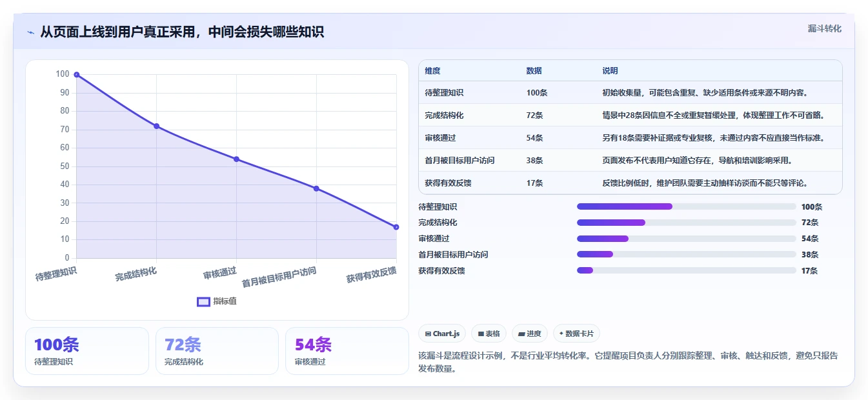Click the 17条 value beside the progress bar
The image size is (868, 400).
[x=810, y=271]
